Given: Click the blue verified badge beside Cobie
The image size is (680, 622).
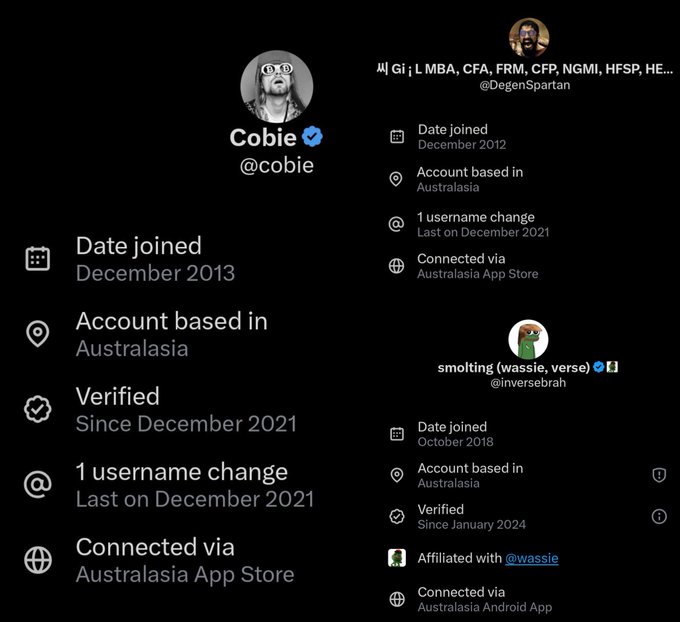Looking at the screenshot, I should [x=313, y=137].
